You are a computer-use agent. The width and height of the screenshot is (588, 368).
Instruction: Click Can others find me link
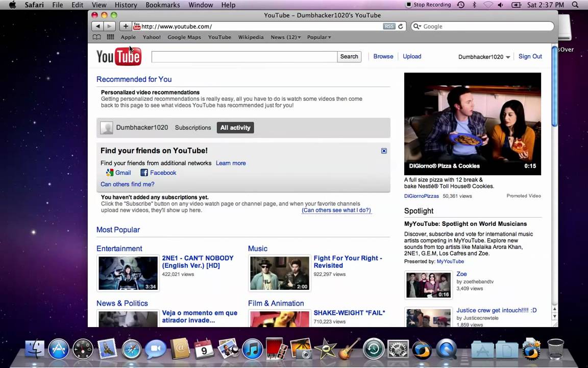click(128, 184)
